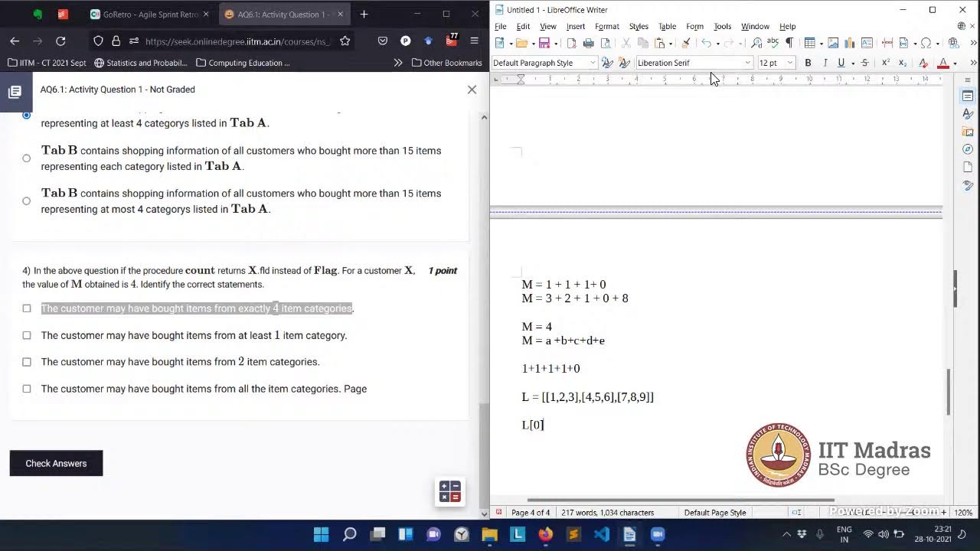Run the spelling check (abc) icon
The height and width of the screenshot is (551, 980).
tap(773, 42)
